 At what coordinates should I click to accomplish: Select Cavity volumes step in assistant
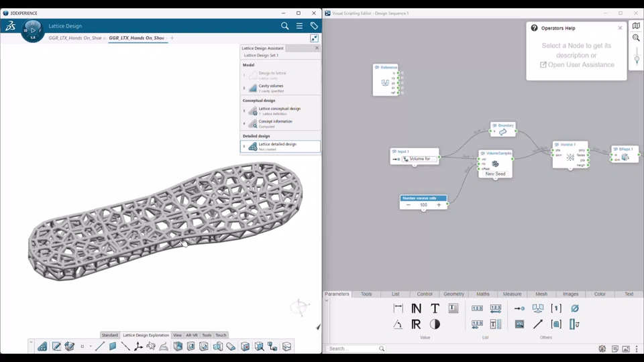tap(280, 88)
